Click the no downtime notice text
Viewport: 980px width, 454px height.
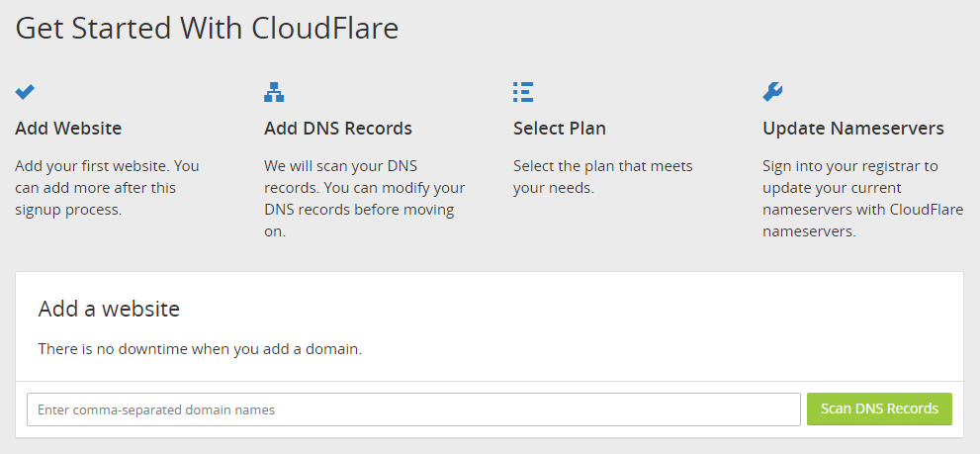pos(200,349)
